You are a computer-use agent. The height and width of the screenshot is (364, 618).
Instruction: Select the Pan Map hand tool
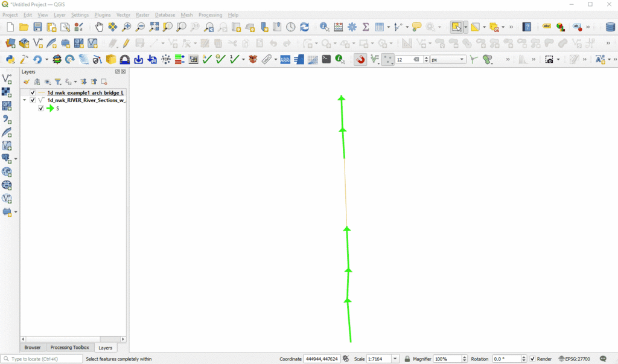point(100,27)
